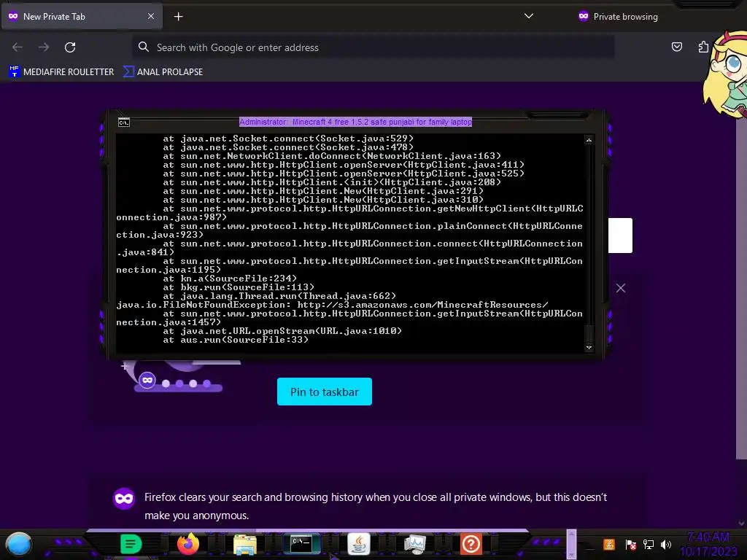Go forward to next page
The image size is (747, 560).
[x=44, y=47]
